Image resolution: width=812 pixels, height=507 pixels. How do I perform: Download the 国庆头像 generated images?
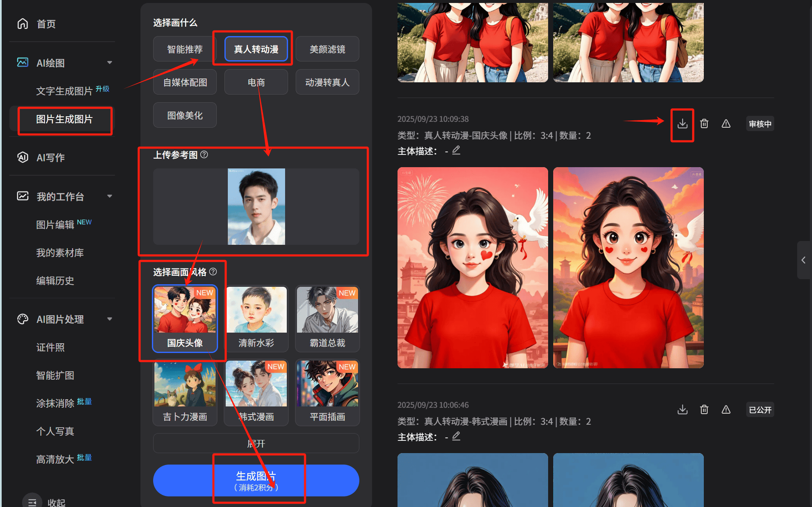click(682, 124)
